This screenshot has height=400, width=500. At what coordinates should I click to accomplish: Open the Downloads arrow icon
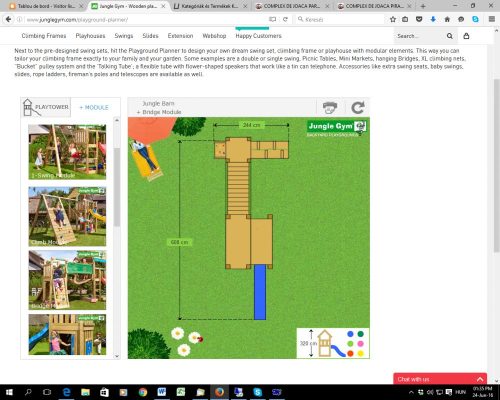point(433,19)
